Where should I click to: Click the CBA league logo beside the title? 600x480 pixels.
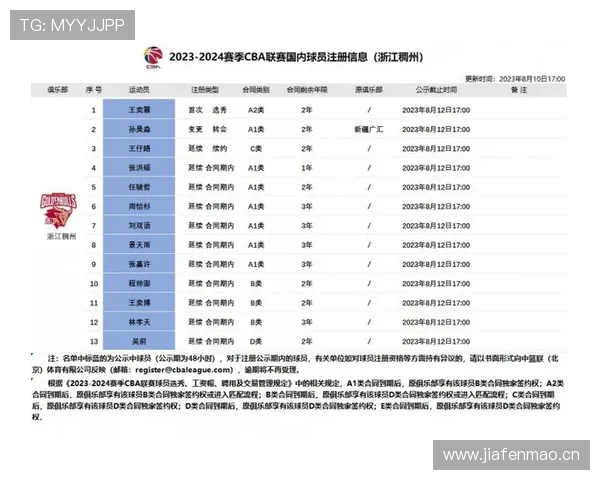[153, 57]
